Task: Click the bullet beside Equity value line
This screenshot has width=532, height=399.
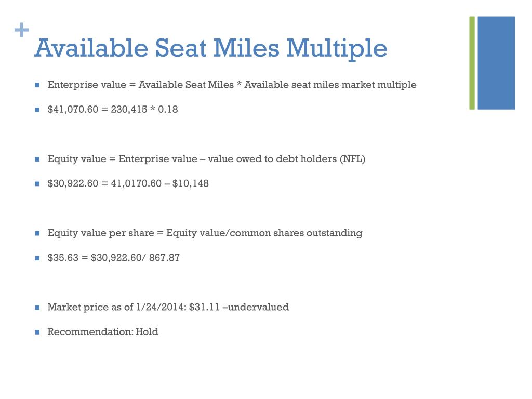Action: tap(37, 159)
